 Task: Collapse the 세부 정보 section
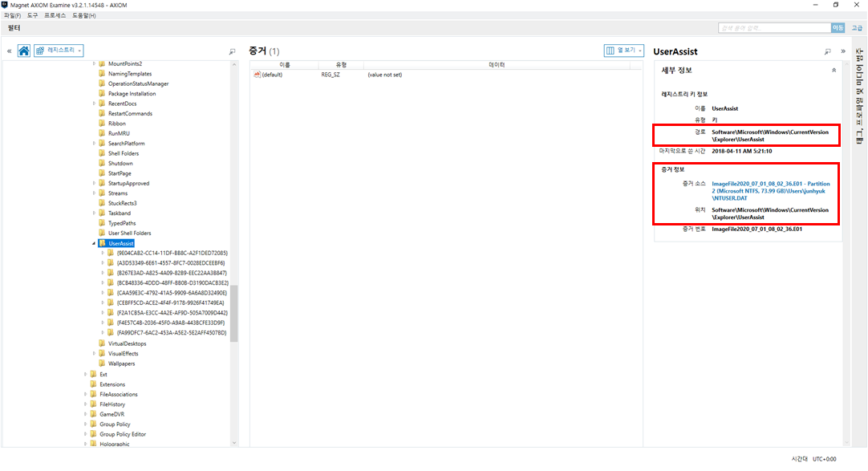834,71
